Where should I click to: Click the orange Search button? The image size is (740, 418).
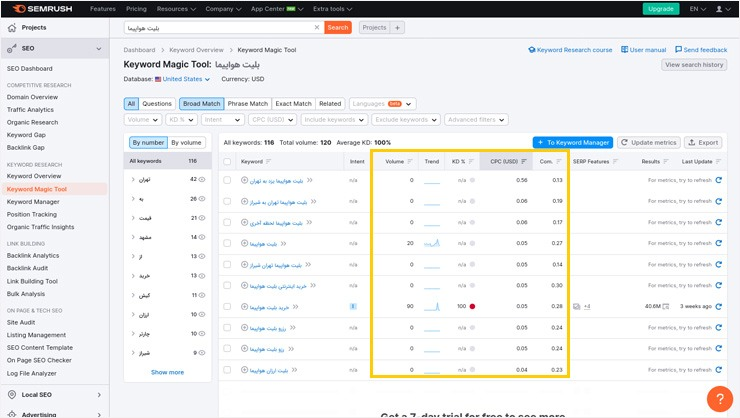tap(338, 28)
